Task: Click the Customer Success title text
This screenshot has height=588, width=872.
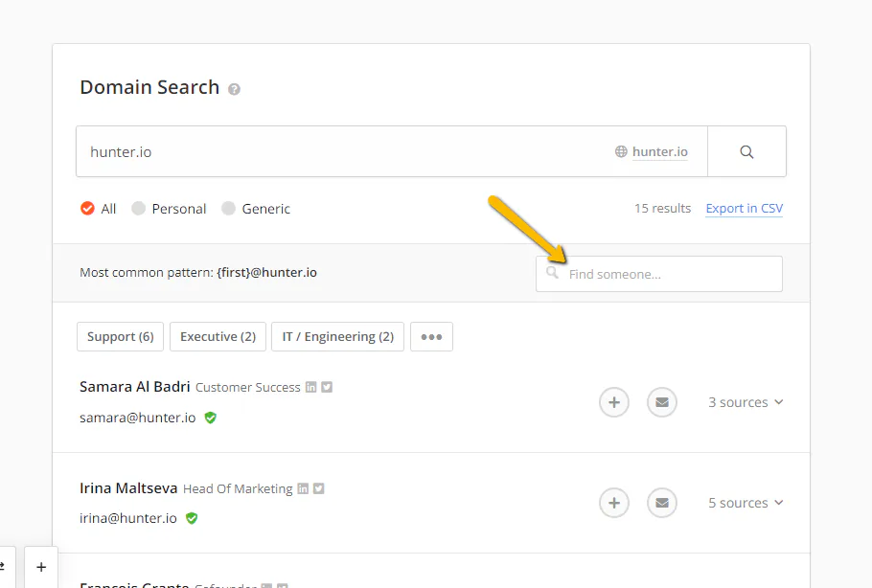Action: (247, 387)
